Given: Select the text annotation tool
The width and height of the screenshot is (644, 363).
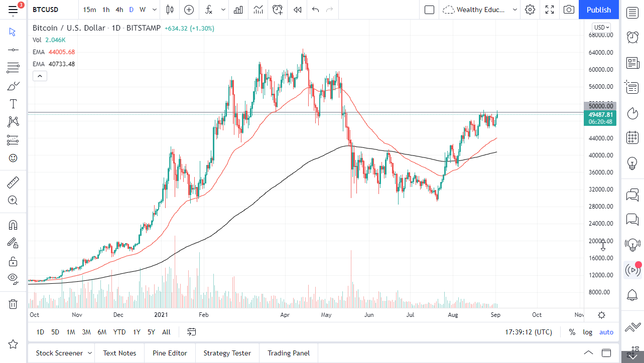Looking at the screenshot, I should (x=13, y=103).
